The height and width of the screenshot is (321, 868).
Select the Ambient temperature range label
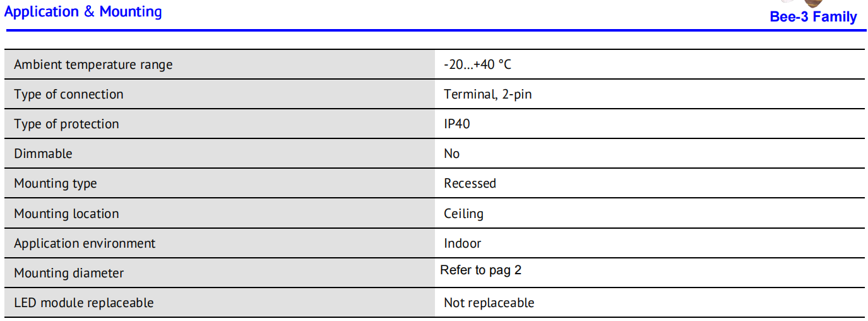tap(93, 64)
